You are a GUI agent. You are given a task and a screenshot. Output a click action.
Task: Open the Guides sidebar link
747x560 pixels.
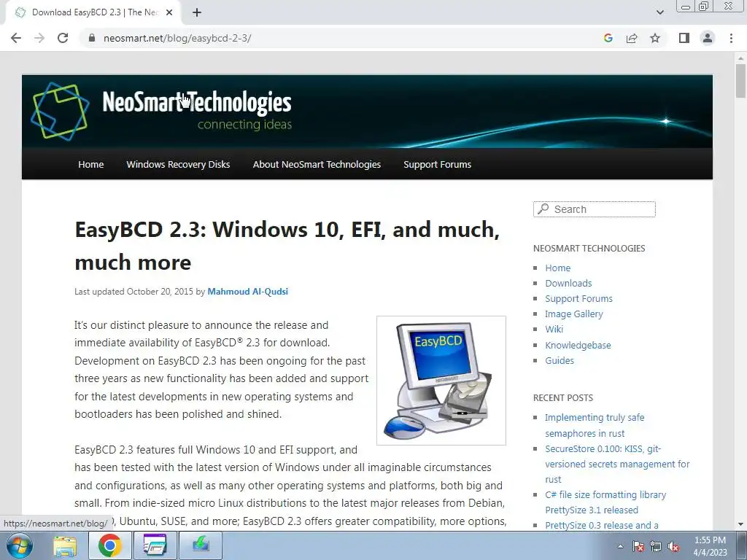point(560,360)
